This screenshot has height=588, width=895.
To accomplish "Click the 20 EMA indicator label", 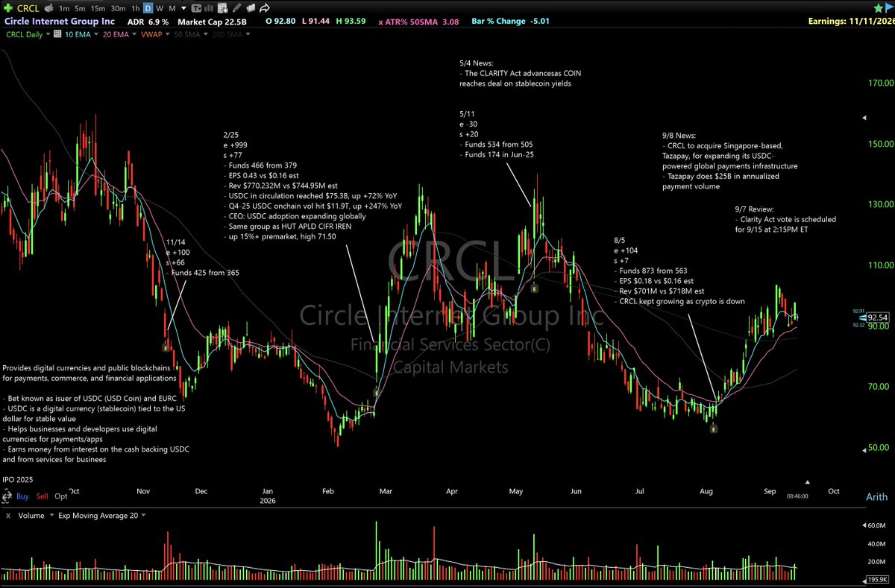I will click(x=116, y=34).
